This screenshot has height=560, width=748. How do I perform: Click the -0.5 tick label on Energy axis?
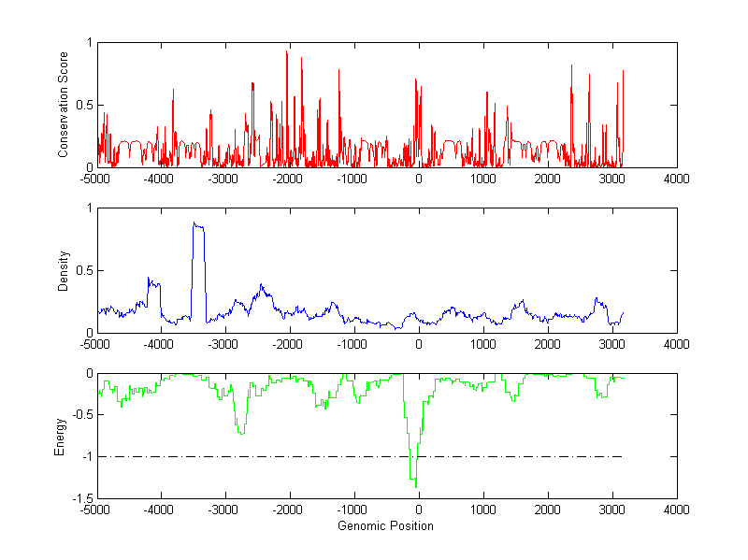[x=81, y=415]
